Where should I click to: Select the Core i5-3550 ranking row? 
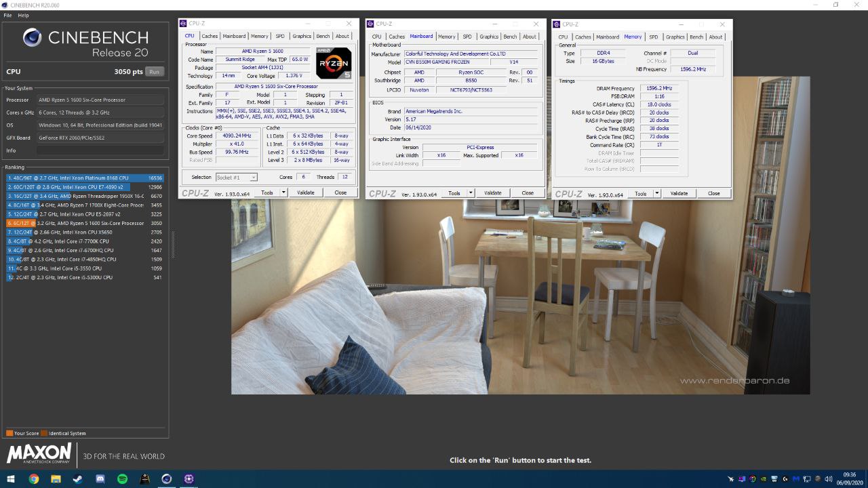coord(85,268)
